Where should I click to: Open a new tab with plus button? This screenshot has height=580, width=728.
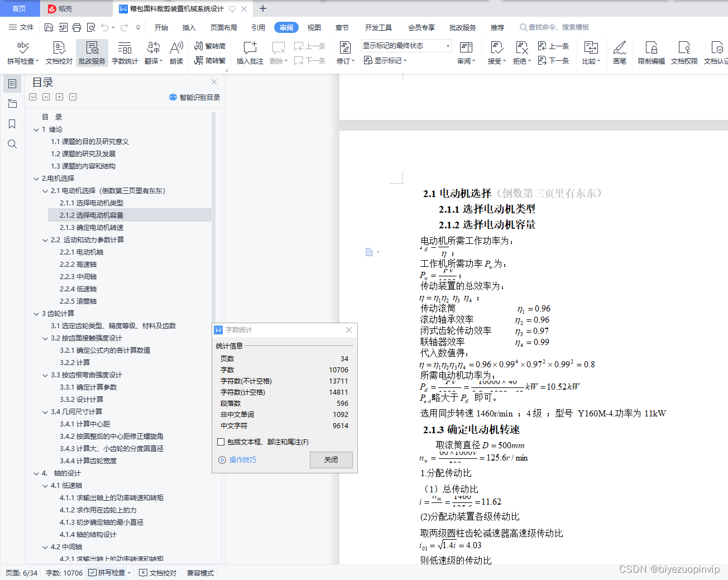click(x=263, y=8)
